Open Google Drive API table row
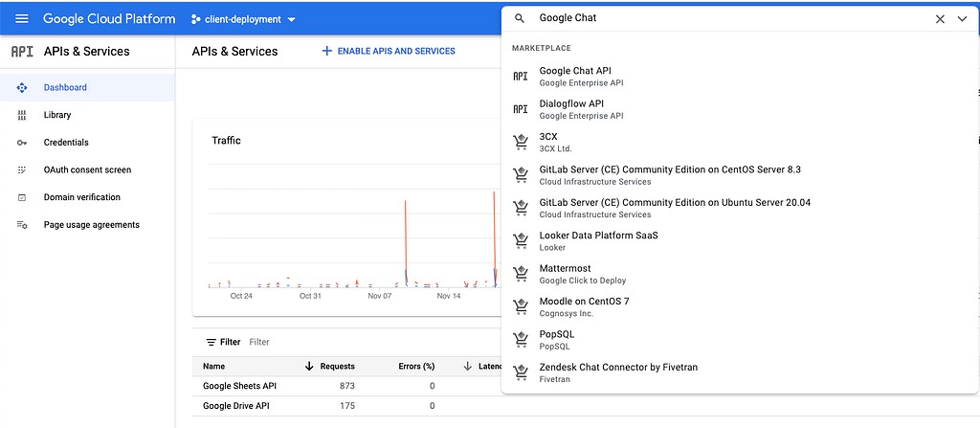Screen dimensions: 980x428 pos(236,405)
